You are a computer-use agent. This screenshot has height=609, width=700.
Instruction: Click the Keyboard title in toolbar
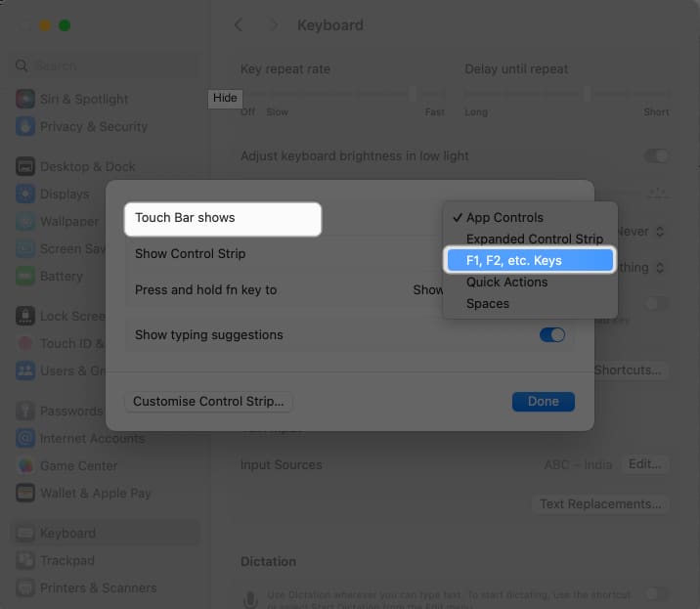pos(330,25)
